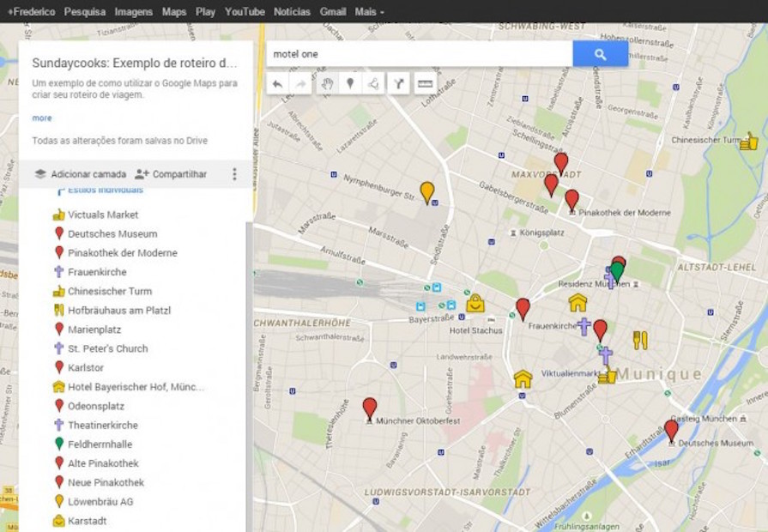
Task: Click the undo arrow tool
Action: (278, 84)
